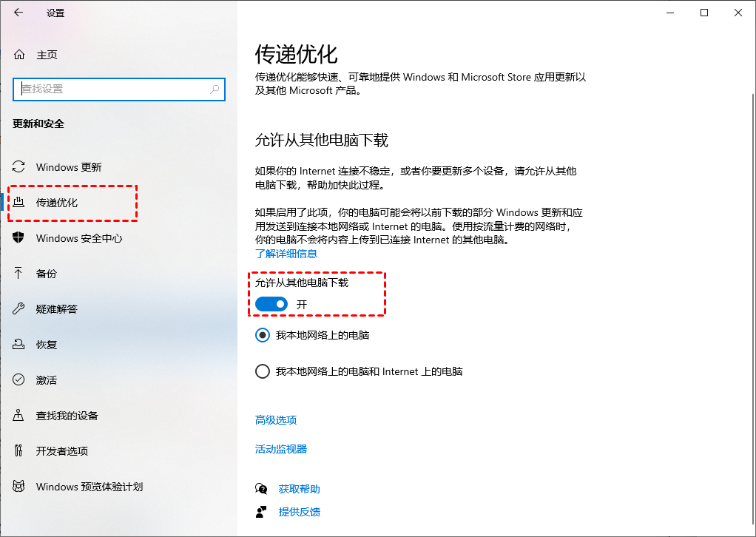
Task: Go to the 激活 page label
Action: point(47,380)
